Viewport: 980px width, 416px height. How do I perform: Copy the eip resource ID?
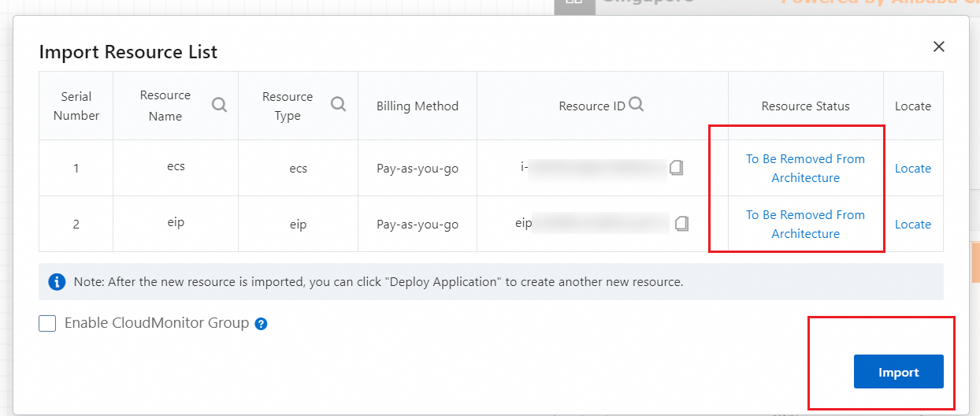pos(682,224)
